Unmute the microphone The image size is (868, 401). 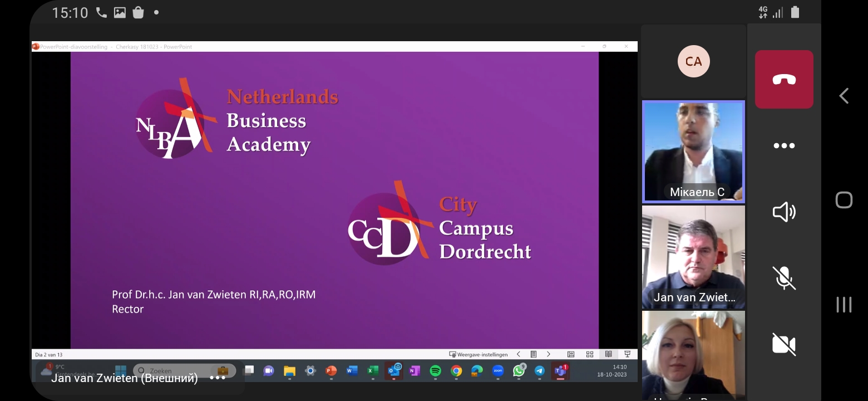pos(784,277)
